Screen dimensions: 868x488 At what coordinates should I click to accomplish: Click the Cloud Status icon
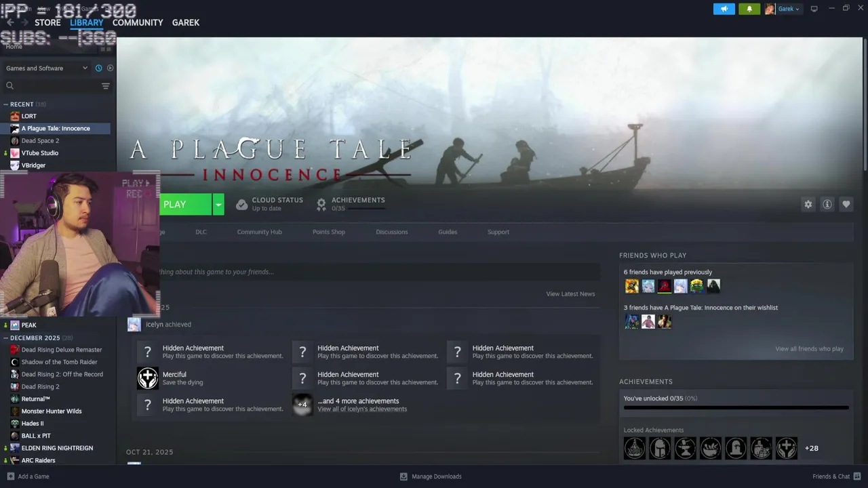241,204
